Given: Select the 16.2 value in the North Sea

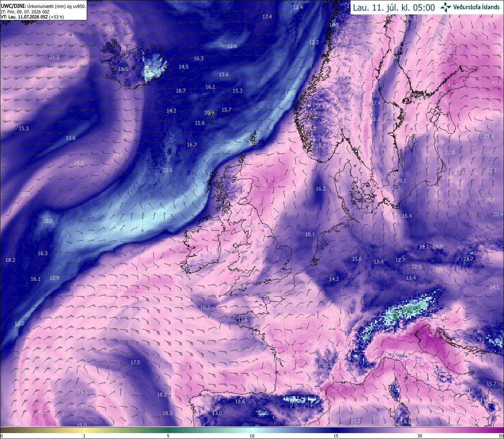Looking at the screenshot, I should point(321,189).
